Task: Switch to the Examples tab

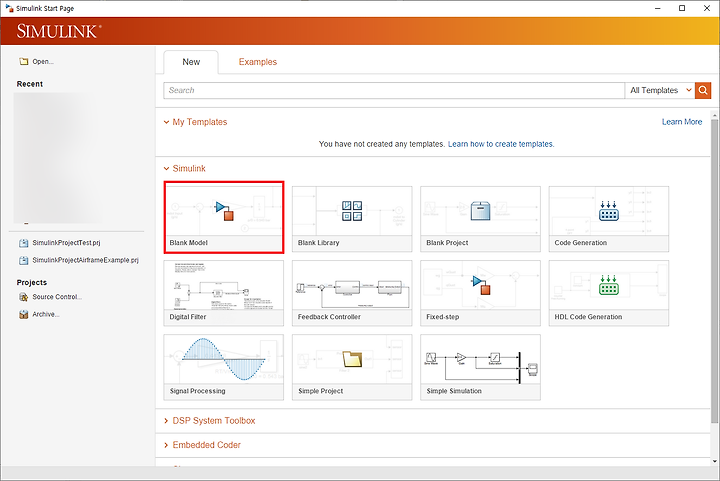Action: point(258,62)
